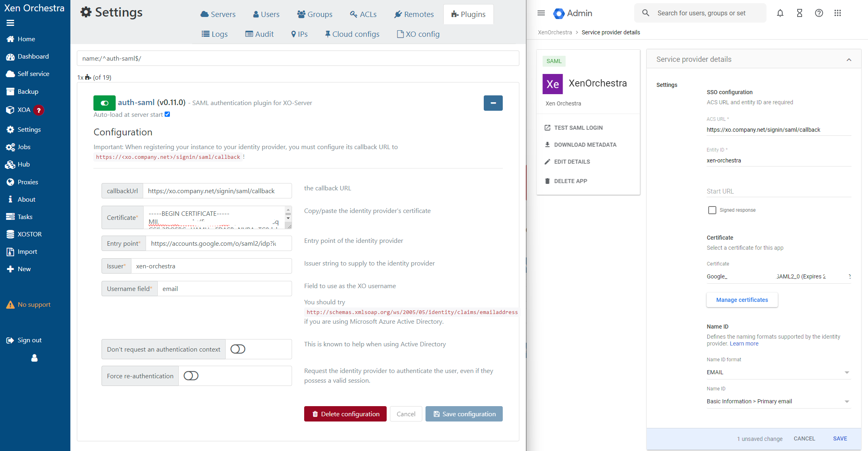Open the help question mark icon
Viewport: 868px width, 451px height.
(x=819, y=13)
